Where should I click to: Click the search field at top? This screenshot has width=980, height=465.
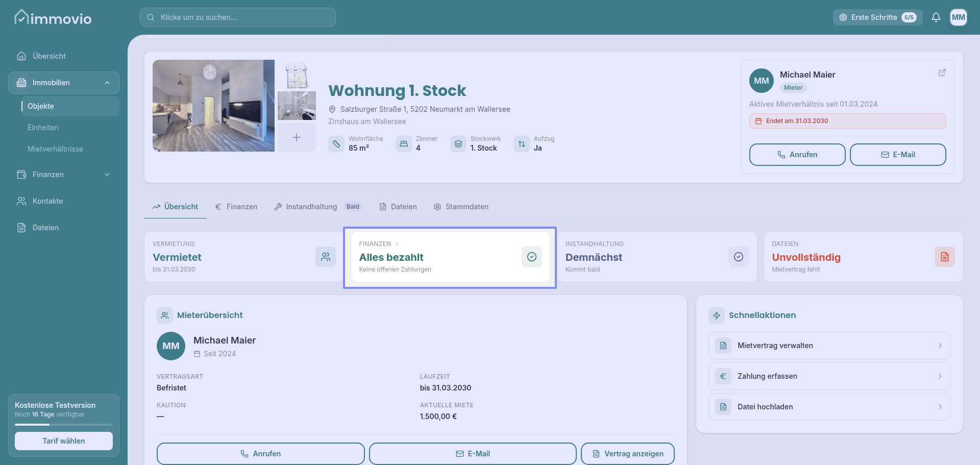[x=238, y=17]
